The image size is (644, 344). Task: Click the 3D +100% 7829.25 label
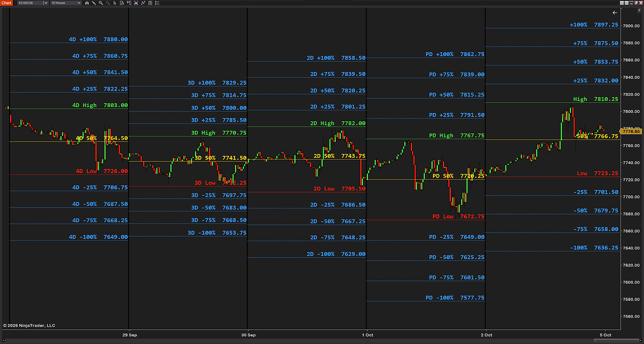coord(217,82)
